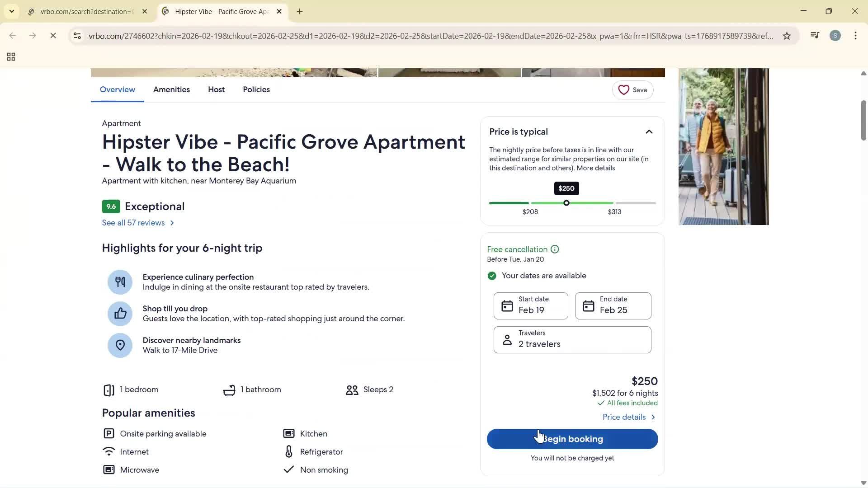Click the location pin beside Discover nearby landmarks
This screenshot has width=868, height=488.
(120, 345)
